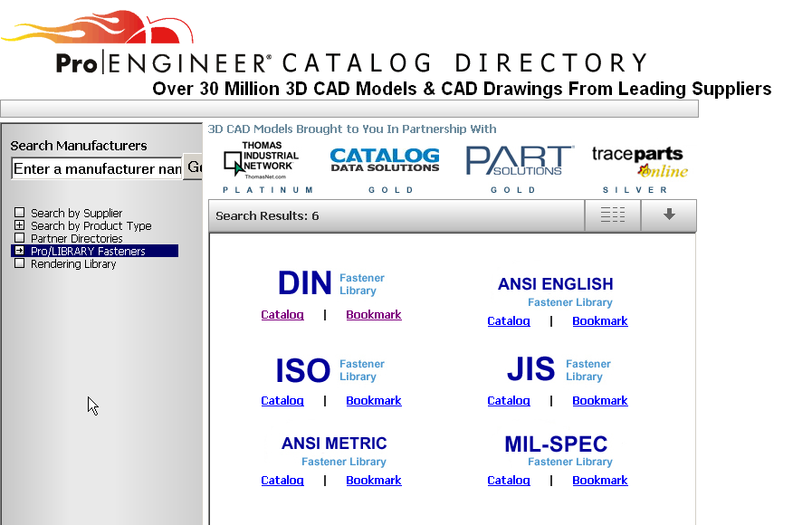Click the MIL-SPEC Fastener Library logo
Image resolution: width=812 pixels, height=525 pixels.
(559, 451)
